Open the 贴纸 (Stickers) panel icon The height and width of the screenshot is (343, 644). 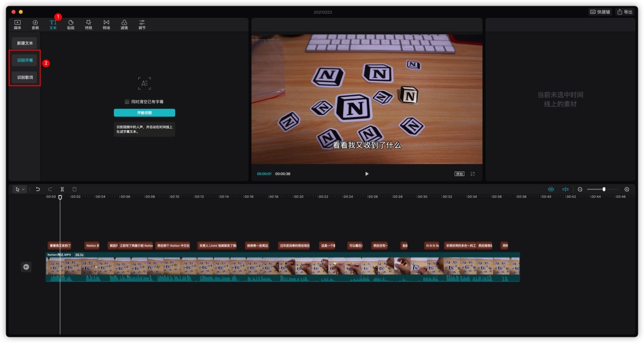click(71, 25)
